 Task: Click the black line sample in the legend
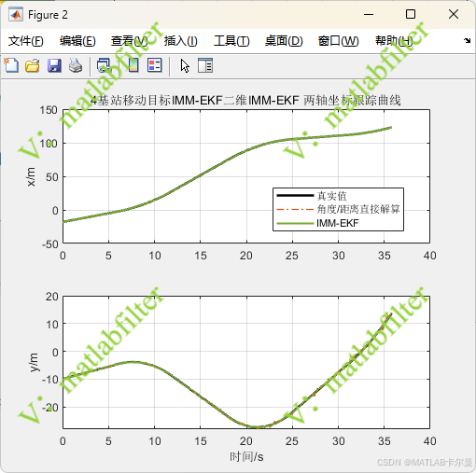click(x=295, y=196)
